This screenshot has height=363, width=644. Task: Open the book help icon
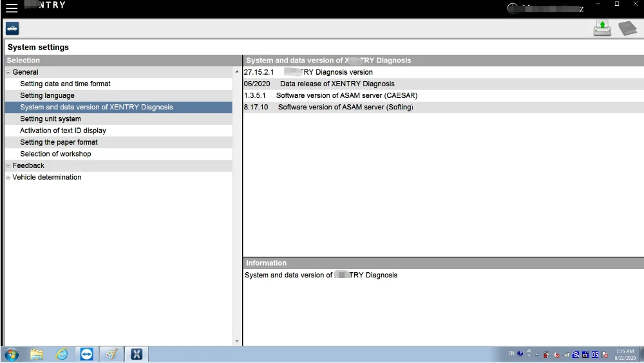pyautogui.click(x=627, y=28)
